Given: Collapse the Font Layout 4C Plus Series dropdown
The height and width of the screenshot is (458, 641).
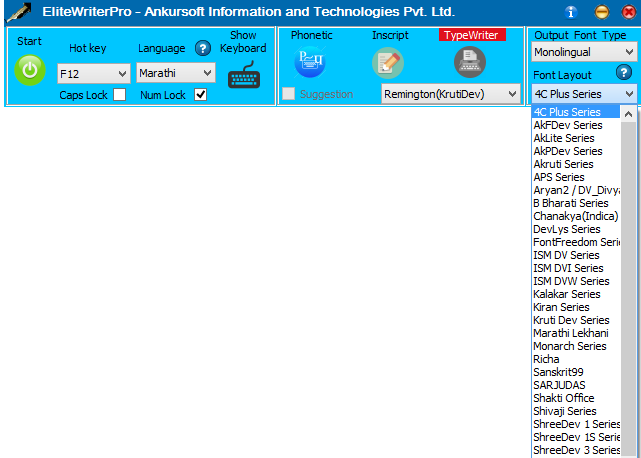Looking at the screenshot, I should 584,94.
